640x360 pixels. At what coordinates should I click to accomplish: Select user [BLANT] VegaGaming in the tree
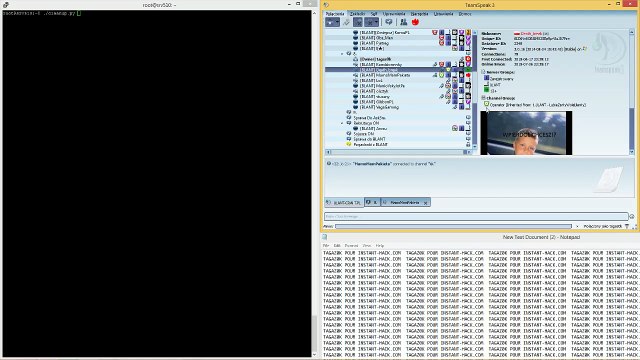pyautogui.click(x=379, y=107)
